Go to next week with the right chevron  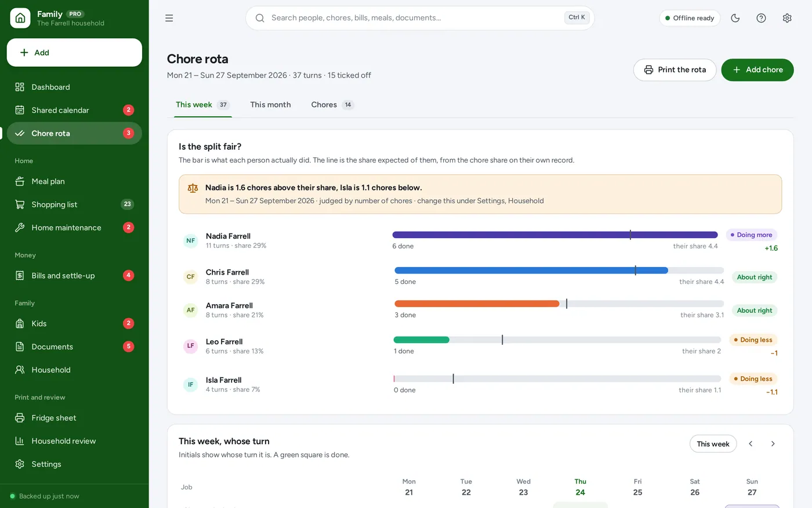[x=773, y=444]
